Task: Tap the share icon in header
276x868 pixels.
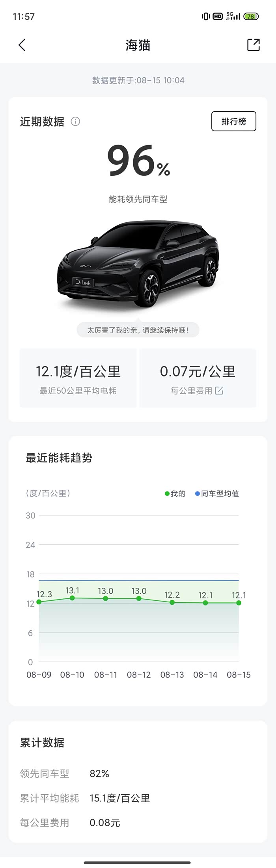Action: pyautogui.click(x=253, y=45)
